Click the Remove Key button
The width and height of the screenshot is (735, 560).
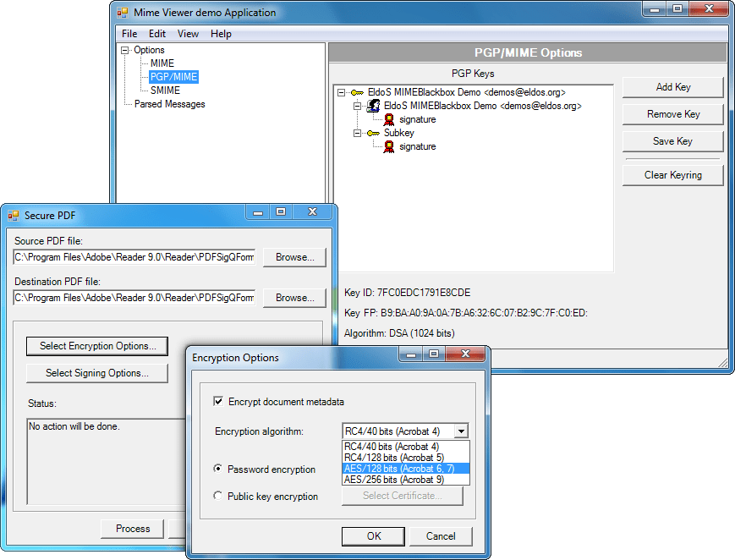tap(673, 114)
